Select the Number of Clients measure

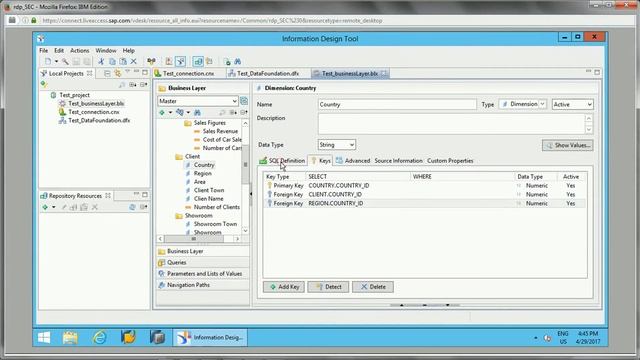click(x=216, y=207)
